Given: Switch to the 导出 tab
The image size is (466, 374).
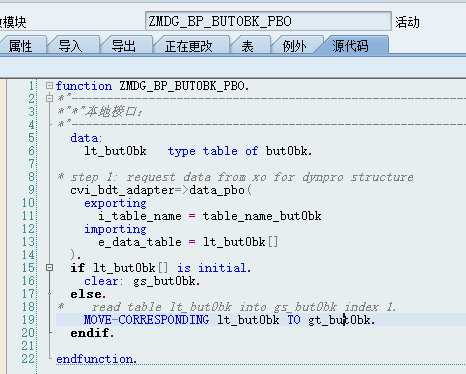Looking at the screenshot, I should click(x=124, y=46).
